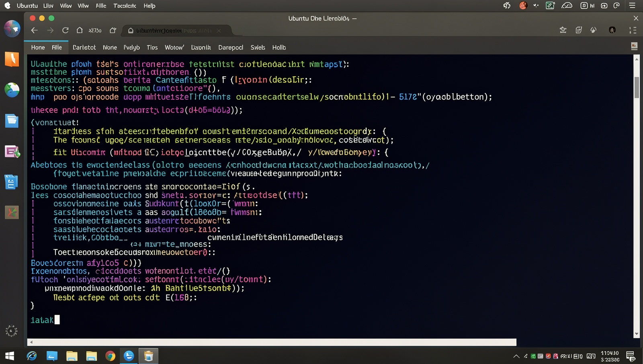Viewport: 643px width, 364px height.
Task: Open the purple globe app in the dock
Action: [12, 29]
